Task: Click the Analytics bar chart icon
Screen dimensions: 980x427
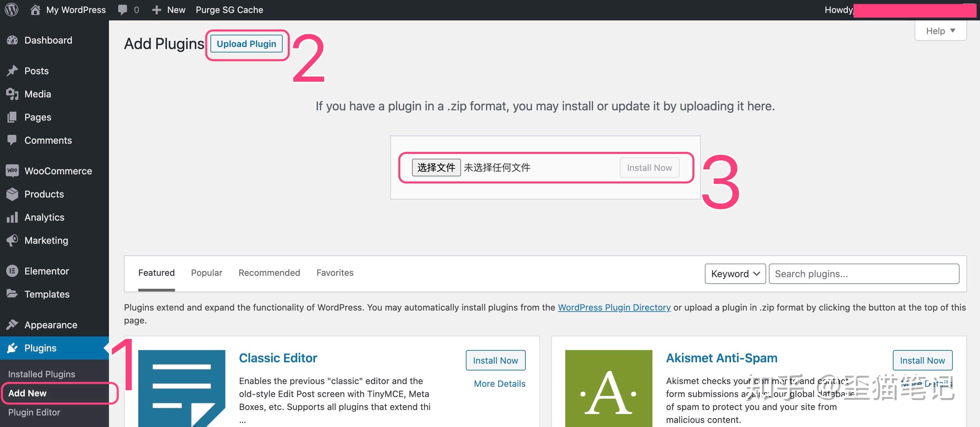Action: coord(12,217)
